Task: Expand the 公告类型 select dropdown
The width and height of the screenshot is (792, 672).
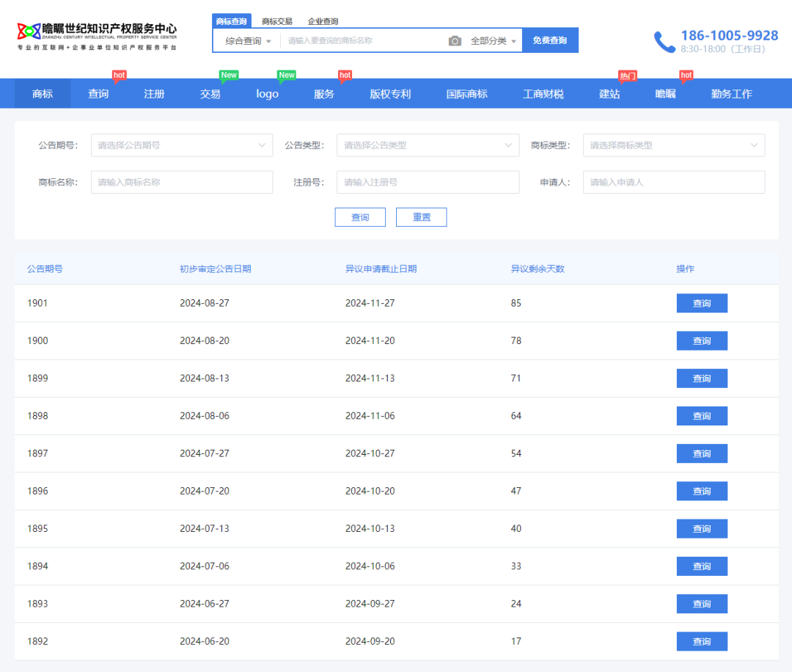Action: pyautogui.click(x=428, y=145)
